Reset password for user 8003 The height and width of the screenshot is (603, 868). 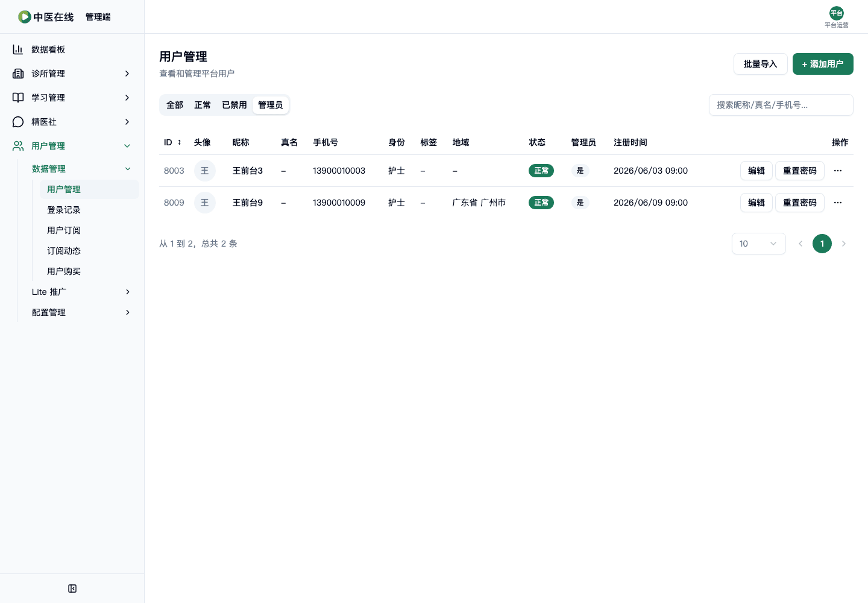pyautogui.click(x=800, y=171)
